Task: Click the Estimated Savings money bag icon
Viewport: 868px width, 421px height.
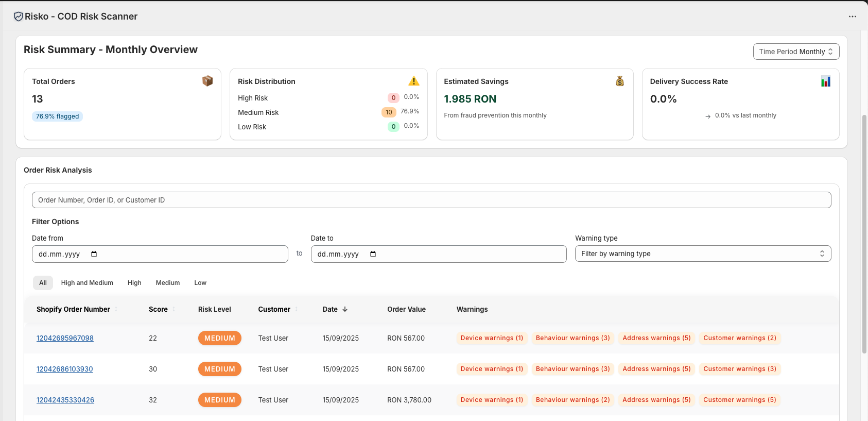Action: tap(620, 81)
